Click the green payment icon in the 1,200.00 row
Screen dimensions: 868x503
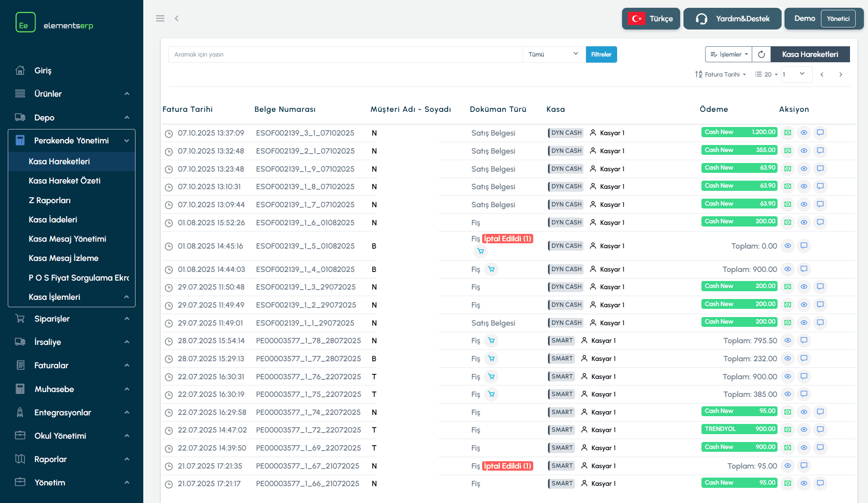787,133
